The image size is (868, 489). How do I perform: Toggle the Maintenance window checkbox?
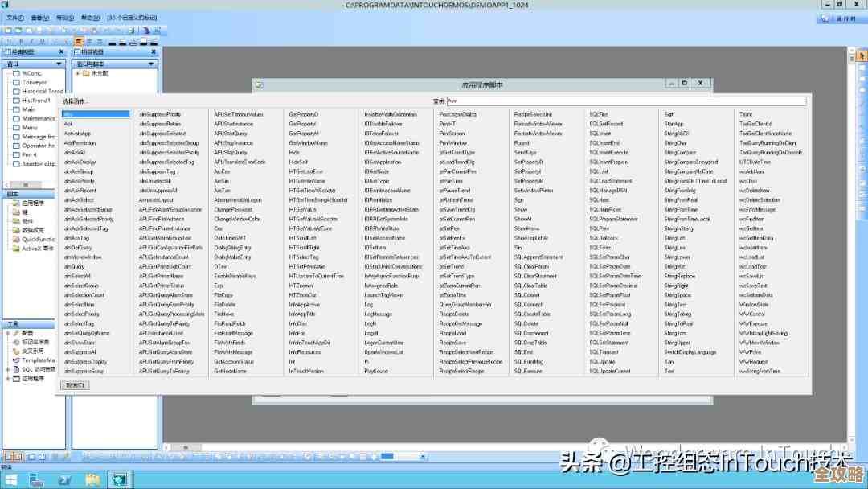[x=15, y=118]
